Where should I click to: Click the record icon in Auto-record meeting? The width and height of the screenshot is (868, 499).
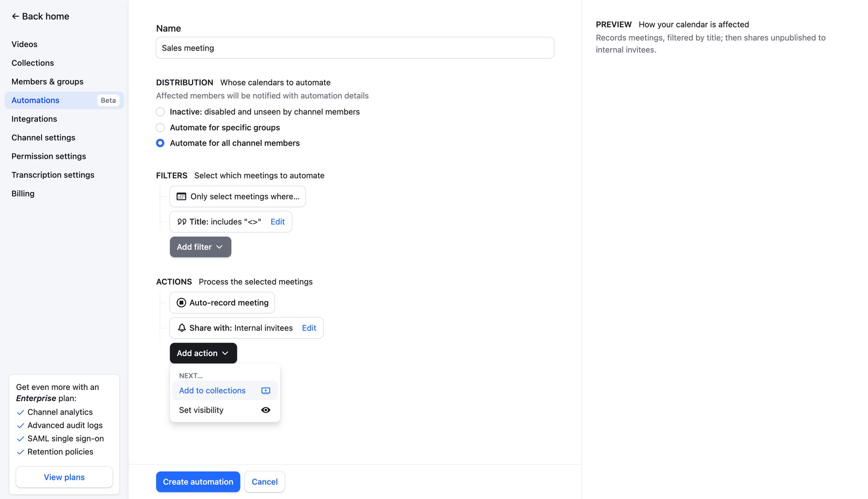181,303
